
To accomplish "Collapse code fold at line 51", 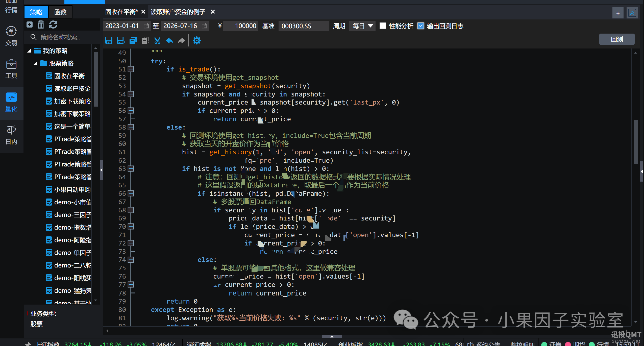I will (x=131, y=69).
